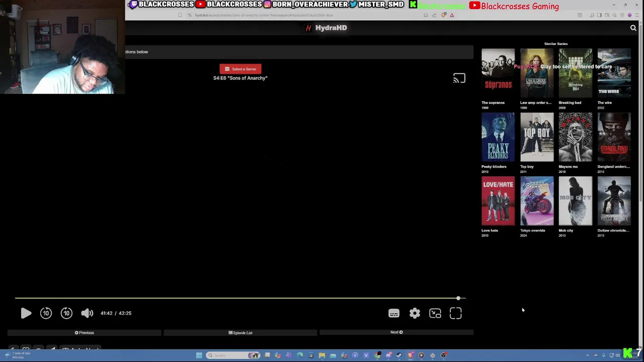This screenshot has width=644, height=362.
Task: Click the 'Mayans mc' title link
Action: [x=568, y=166]
